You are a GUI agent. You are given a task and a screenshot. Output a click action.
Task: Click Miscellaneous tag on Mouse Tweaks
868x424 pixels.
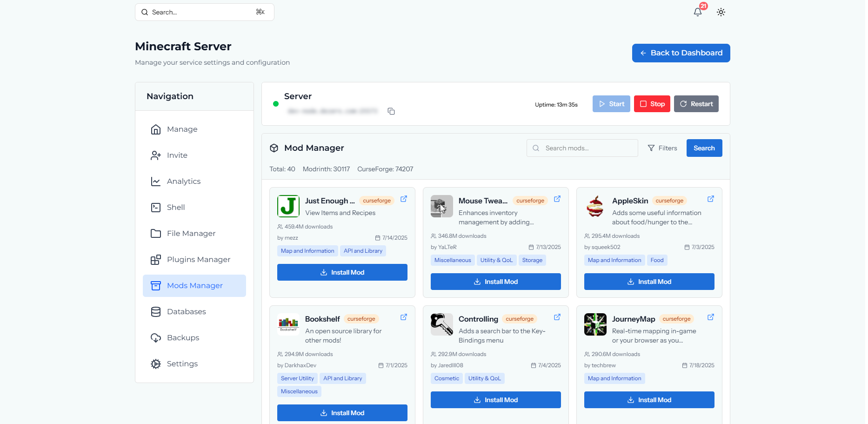453,260
